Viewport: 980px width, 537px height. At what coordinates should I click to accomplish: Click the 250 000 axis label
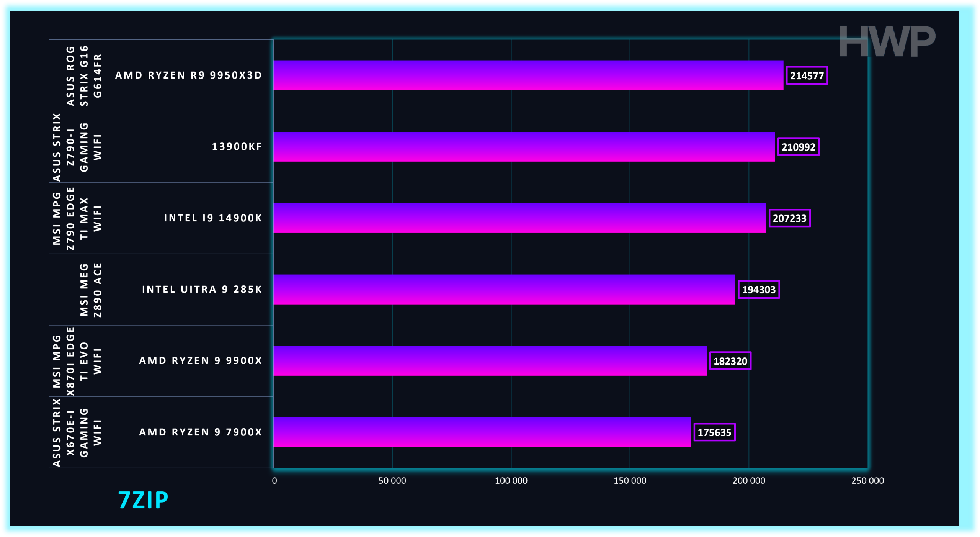click(867, 481)
